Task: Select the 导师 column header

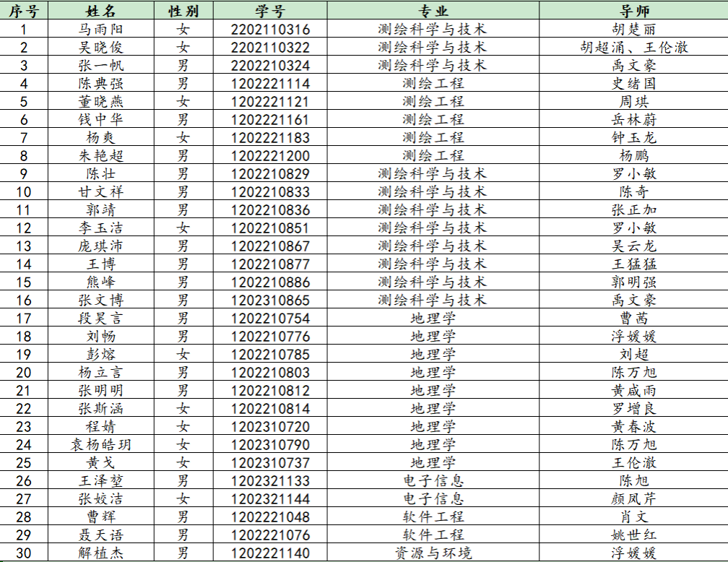Action: tap(634, 11)
